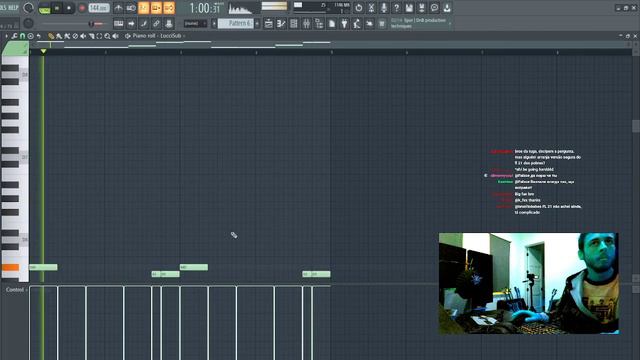640x360 pixels.
Task: Open the chat bubble icon
Action: (434, 8)
